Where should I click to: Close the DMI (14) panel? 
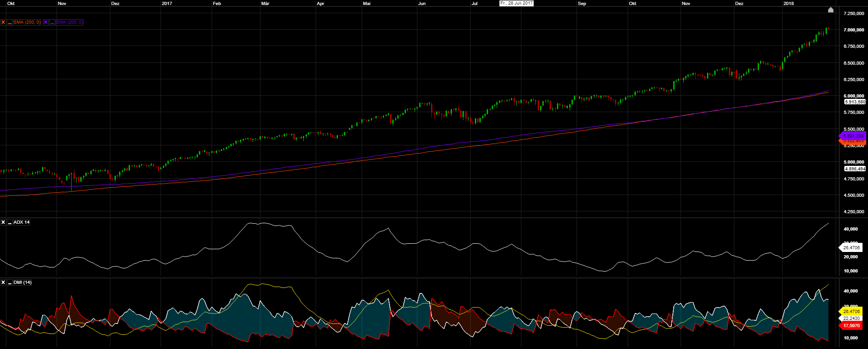[x=3, y=282]
